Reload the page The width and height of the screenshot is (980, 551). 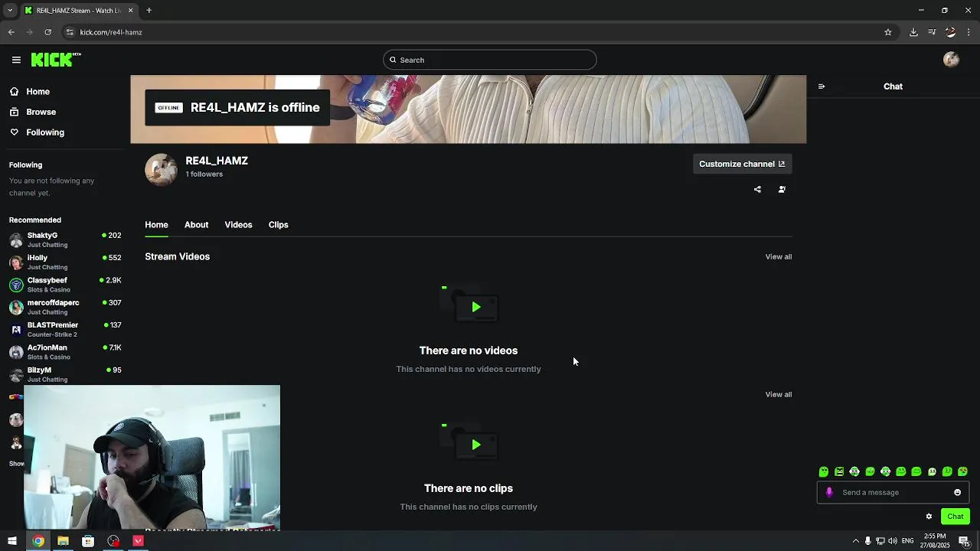coord(47,32)
